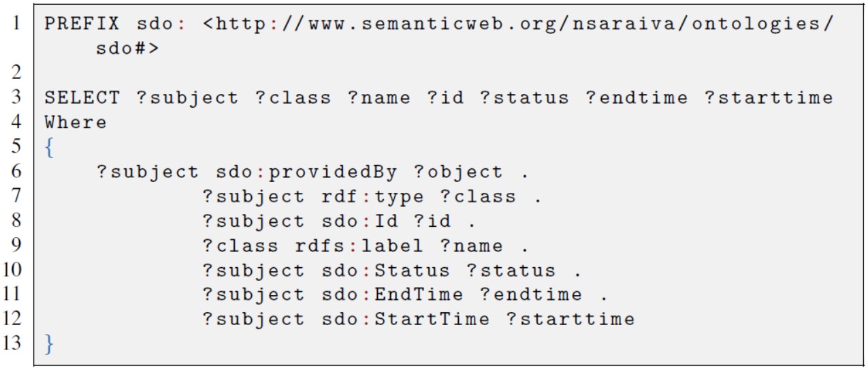Screen dimensions: 868x368
Task: Click ?starttime in the SELECT line
Action: click(768, 98)
